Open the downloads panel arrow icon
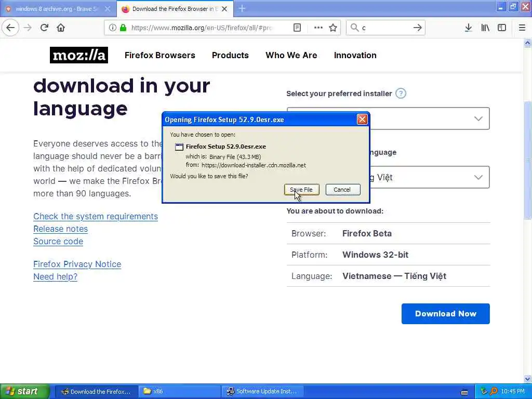The height and width of the screenshot is (399, 532). [468, 28]
